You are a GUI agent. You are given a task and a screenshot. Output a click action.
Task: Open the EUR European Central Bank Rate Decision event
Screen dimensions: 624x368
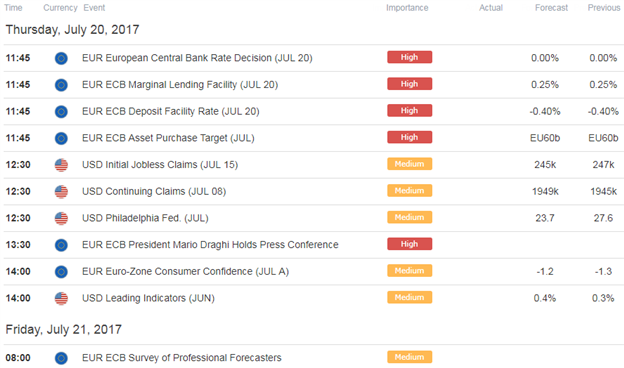point(197,58)
